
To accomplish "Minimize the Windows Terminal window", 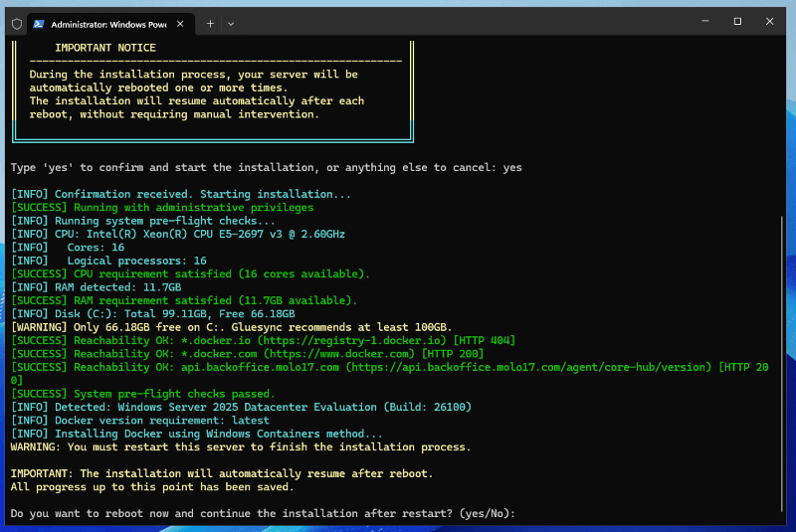I will click(x=705, y=21).
